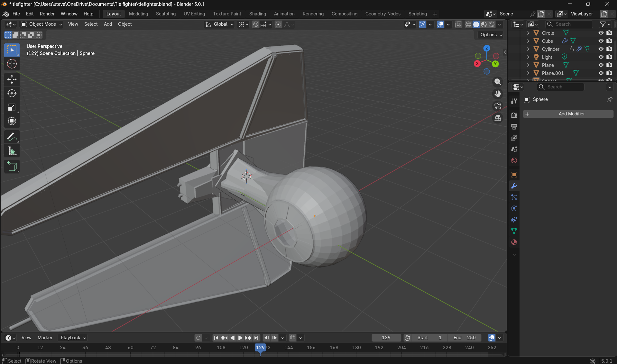Select the Measure tool
617x364 pixels.
click(x=12, y=151)
